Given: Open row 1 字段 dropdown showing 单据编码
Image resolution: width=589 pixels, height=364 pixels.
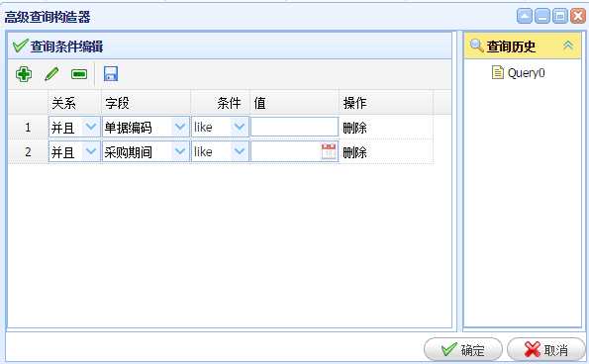Looking at the screenshot, I should point(180,127).
